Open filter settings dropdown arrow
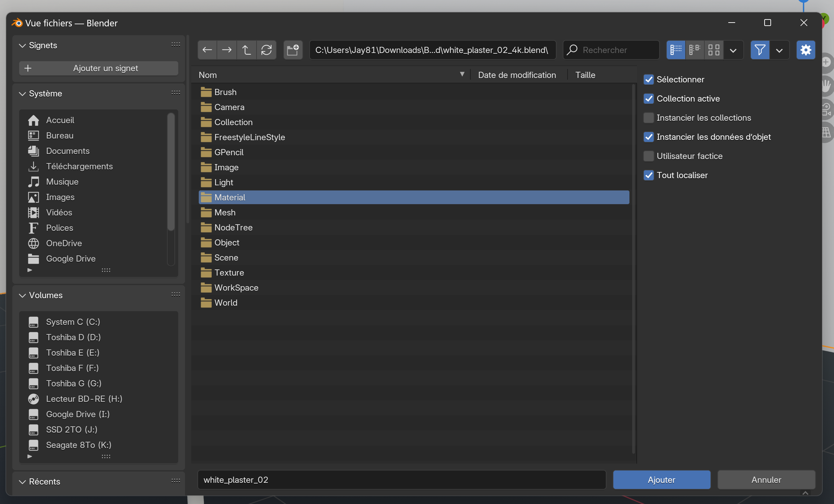The width and height of the screenshot is (834, 504). [779, 50]
